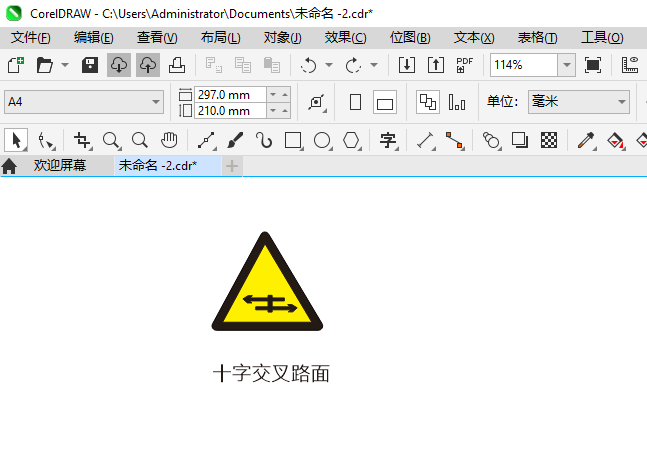Open the 文本(X) menu

(474, 38)
